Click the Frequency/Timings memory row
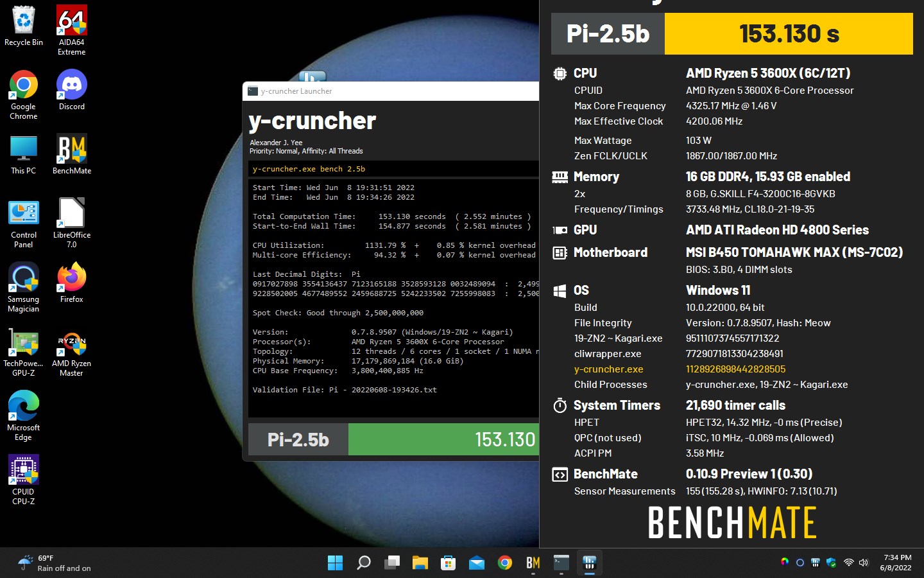The height and width of the screenshot is (578, 924). (694, 209)
